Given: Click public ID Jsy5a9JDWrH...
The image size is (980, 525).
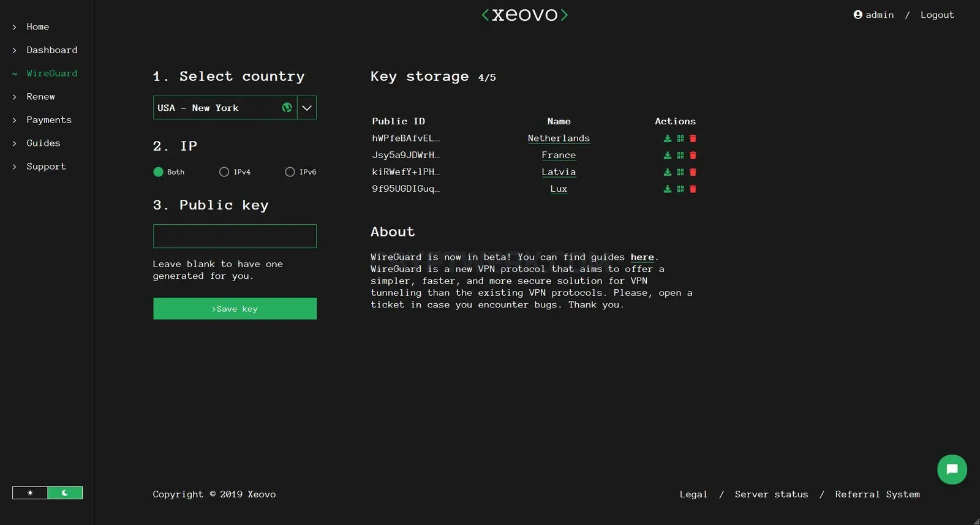Looking at the screenshot, I should click(x=405, y=156).
